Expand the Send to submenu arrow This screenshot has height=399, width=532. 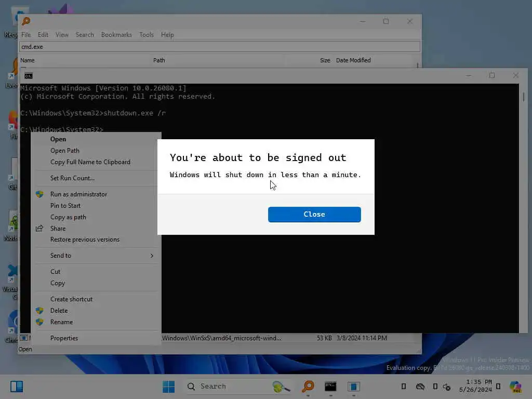point(152,256)
